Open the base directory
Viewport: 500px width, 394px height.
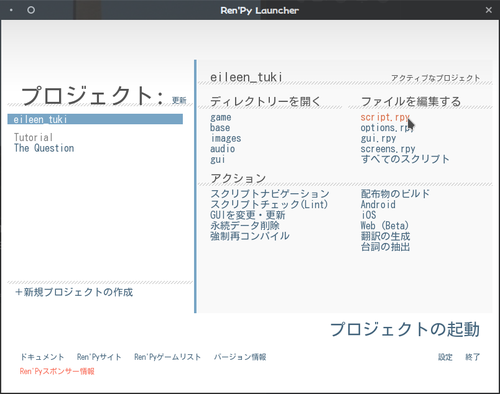pos(220,128)
